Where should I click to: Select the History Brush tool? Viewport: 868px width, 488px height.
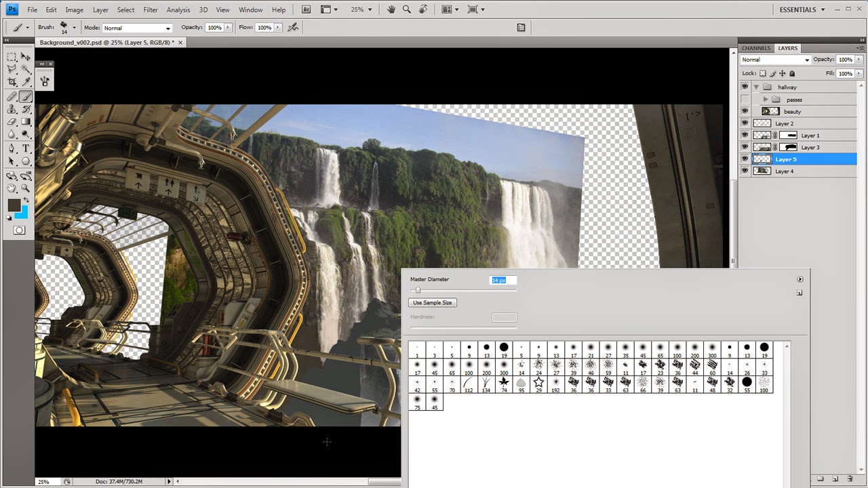(26, 109)
